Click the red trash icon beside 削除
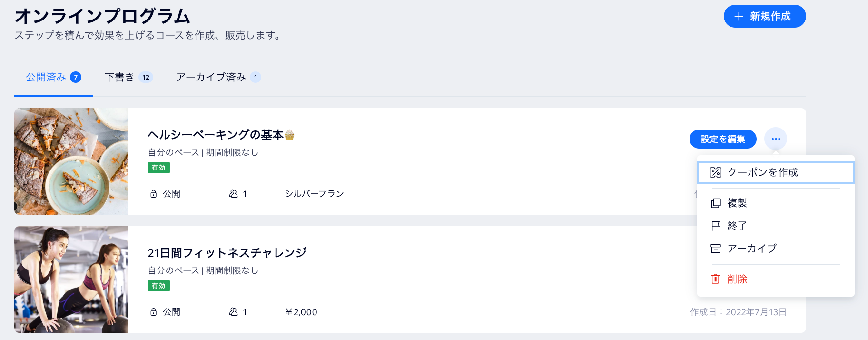Viewport: 868px width, 340px height. point(715,279)
